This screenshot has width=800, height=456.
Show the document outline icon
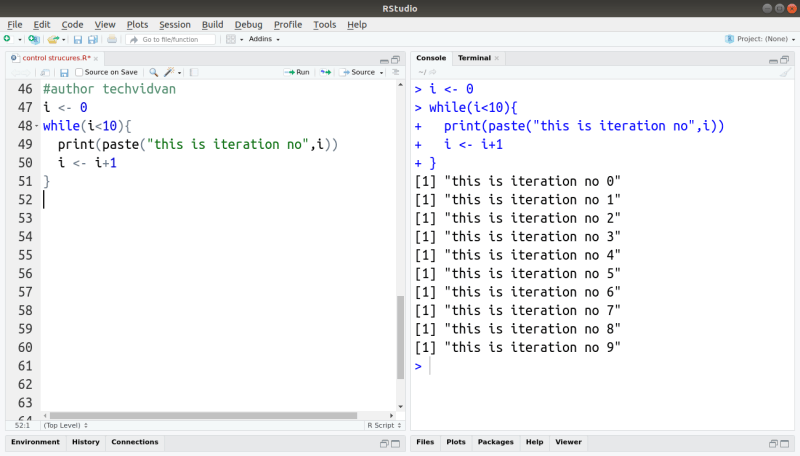click(x=395, y=72)
